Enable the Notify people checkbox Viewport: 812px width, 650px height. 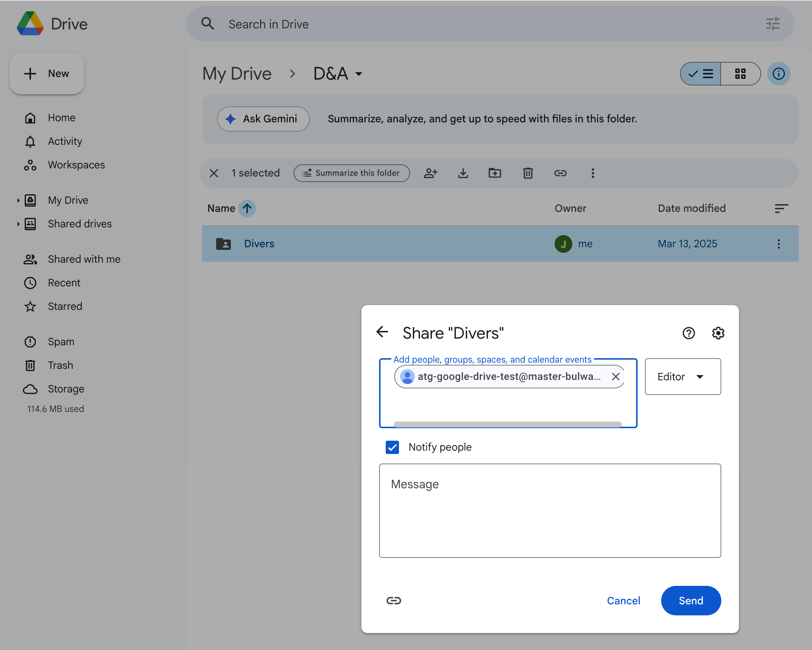click(x=392, y=447)
